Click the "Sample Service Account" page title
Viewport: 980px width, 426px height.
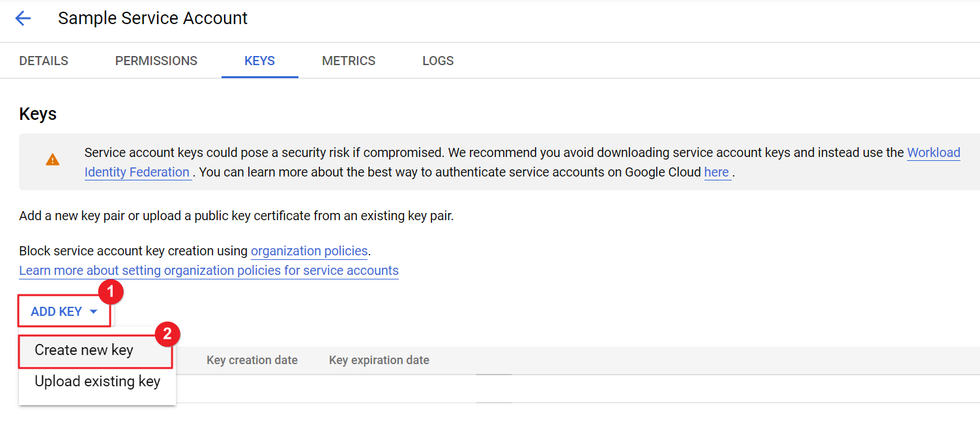(152, 18)
